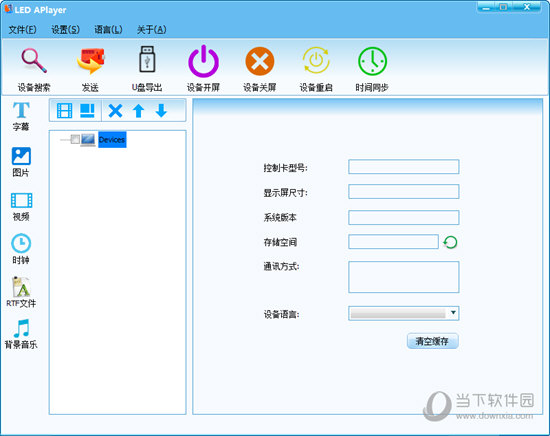Open the 设置(S) menu
This screenshot has height=436, width=550.
pyautogui.click(x=66, y=30)
